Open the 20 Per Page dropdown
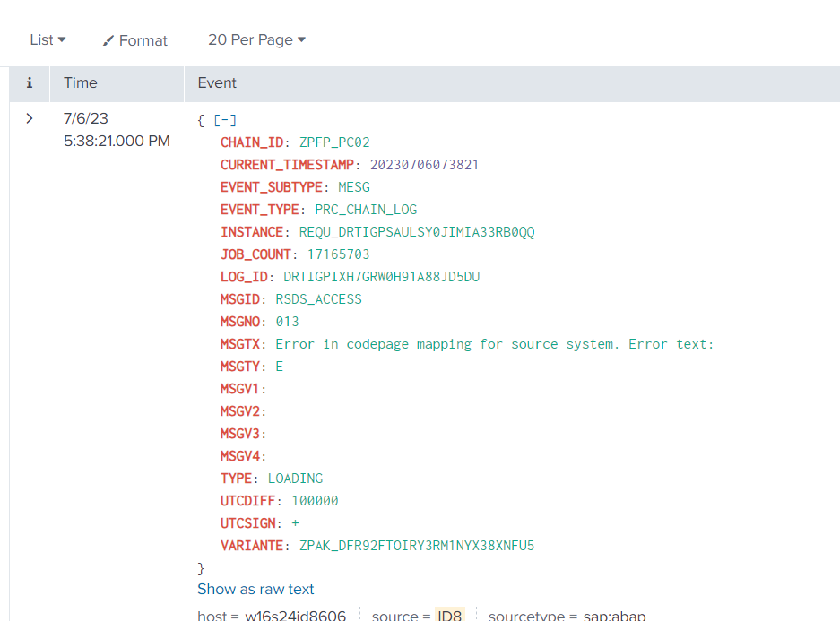The image size is (840, 621). 256,40
